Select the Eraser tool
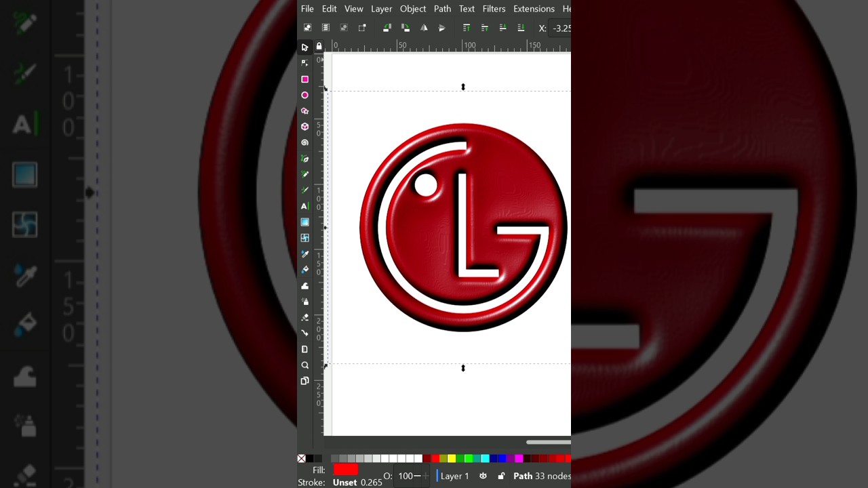Viewport: 868px width, 488px height. pyautogui.click(x=304, y=317)
